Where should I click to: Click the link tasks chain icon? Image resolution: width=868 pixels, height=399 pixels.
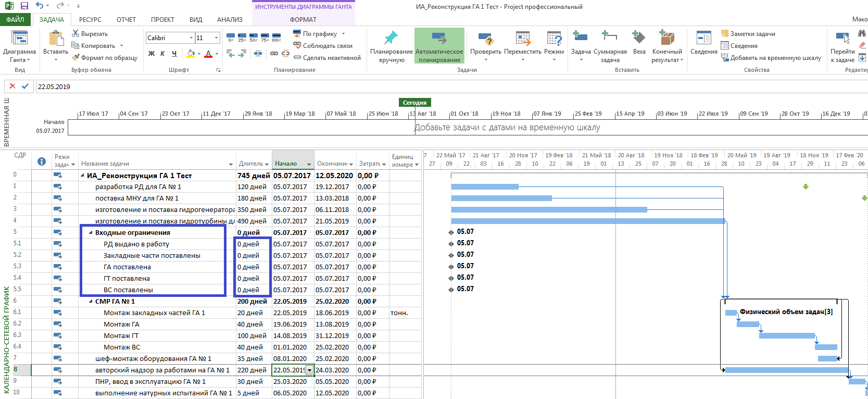[274, 54]
